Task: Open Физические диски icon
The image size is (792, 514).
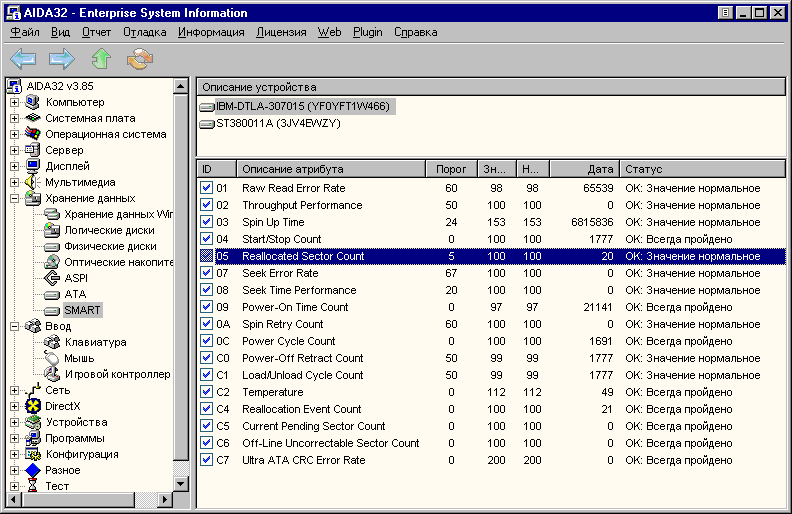Action: pos(52,246)
